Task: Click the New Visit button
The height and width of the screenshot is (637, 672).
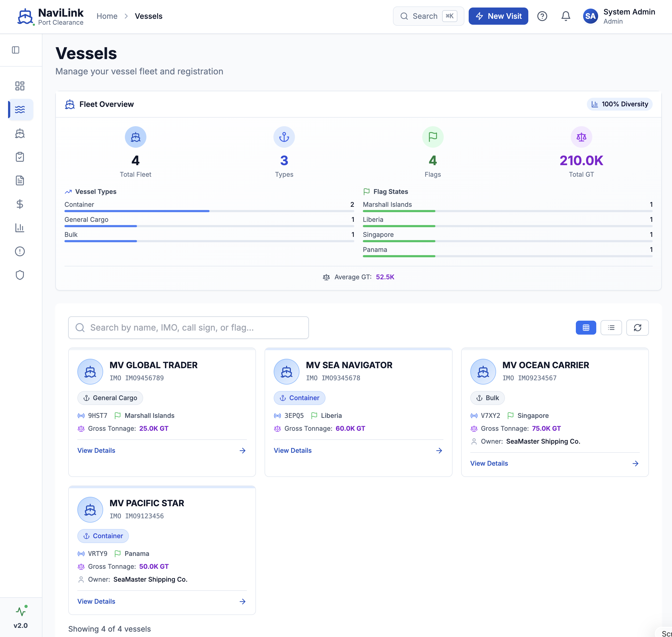Action: click(x=498, y=16)
